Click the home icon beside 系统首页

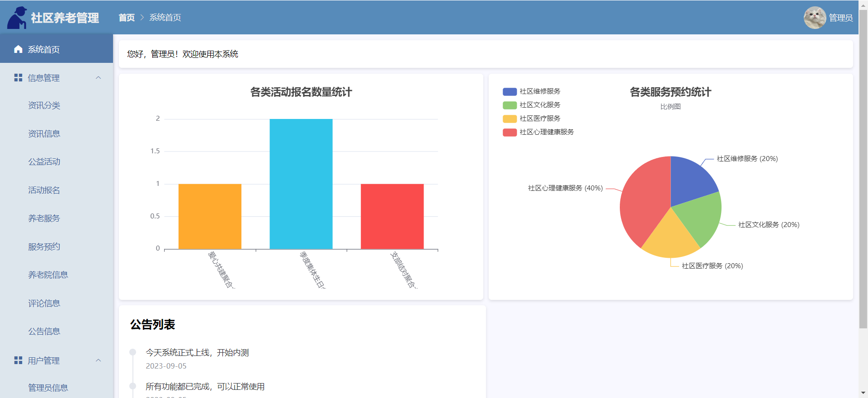tap(18, 49)
